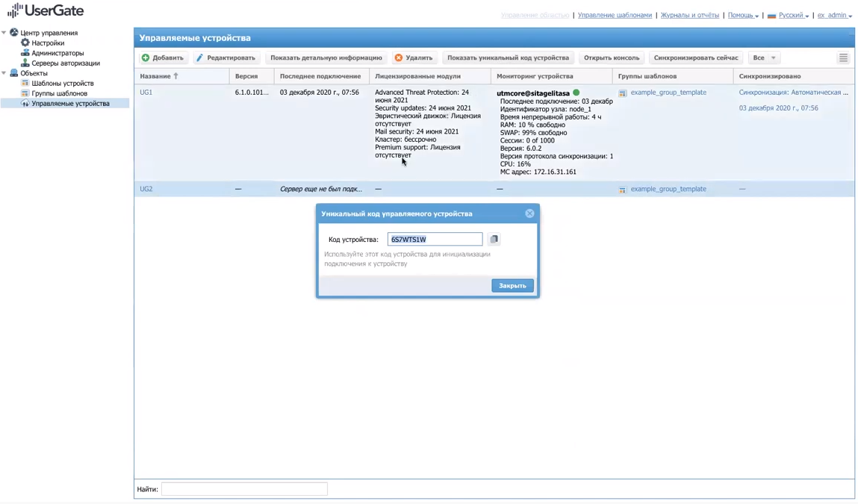Collapse the Объекты tree node

pos(4,72)
